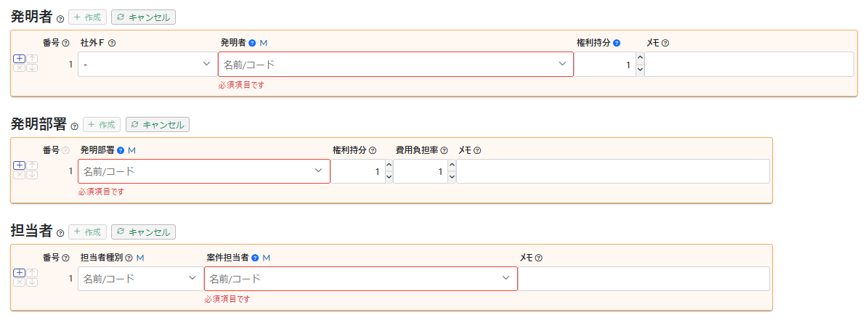
Task: Click キャンセル button next to 担当者 heading
Action: (x=143, y=232)
